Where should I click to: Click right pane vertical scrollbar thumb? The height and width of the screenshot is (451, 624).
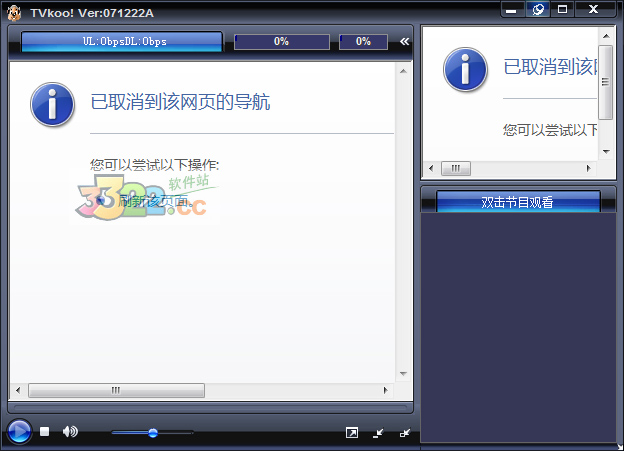pos(606,82)
